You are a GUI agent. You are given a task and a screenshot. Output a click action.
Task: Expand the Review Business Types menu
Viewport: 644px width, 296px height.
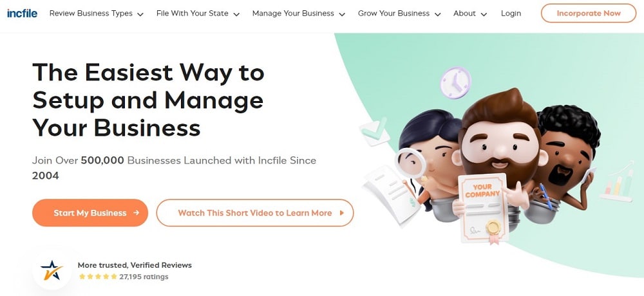click(97, 14)
